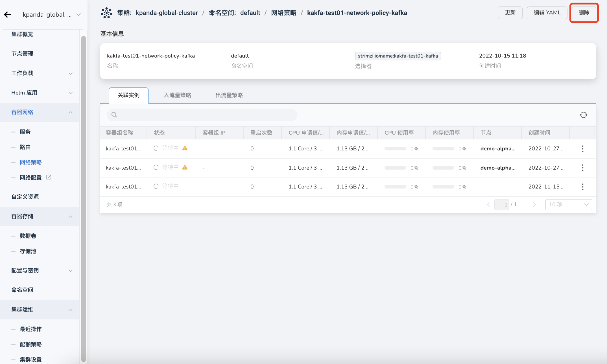Open actions menu for second kakfa-test01 pod row
This screenshot has height=364, width=607.
[x=583, y=168]
